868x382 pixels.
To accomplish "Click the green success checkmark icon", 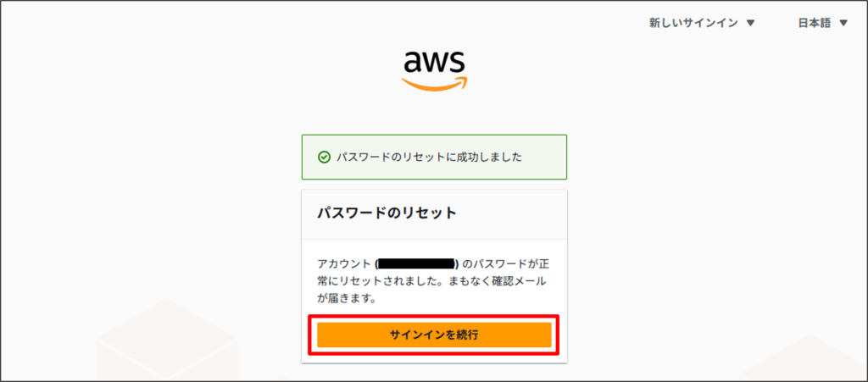I will (x=324, y=157).
